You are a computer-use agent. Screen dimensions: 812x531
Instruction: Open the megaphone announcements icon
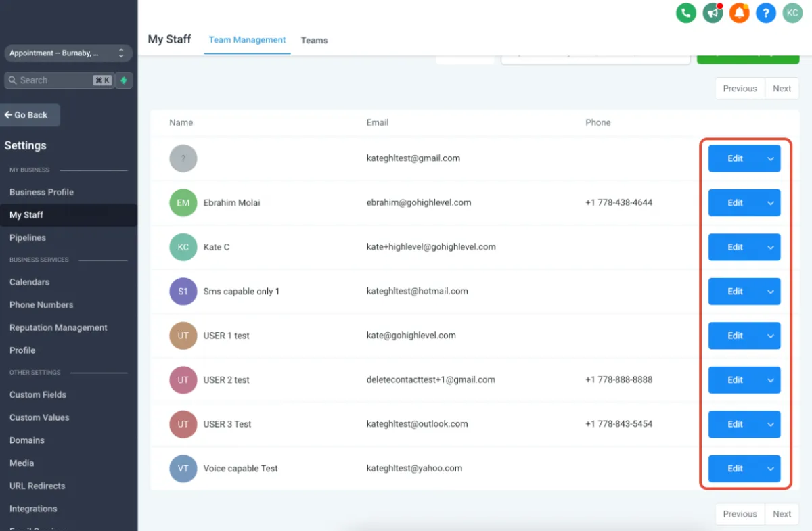(x=713, y=13)
